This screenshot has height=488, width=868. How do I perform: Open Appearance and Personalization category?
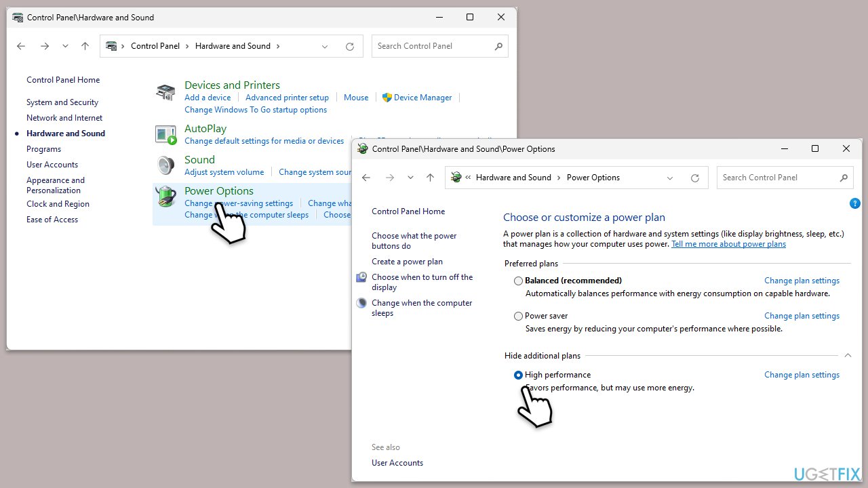[x=56, y=185]
